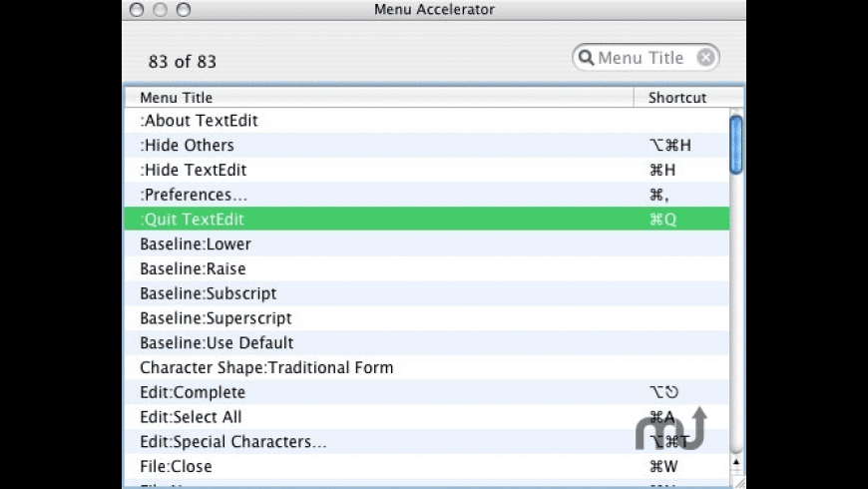Click the blue vertical scrollbar thumb
This screenshot has height=489, width=868.
(736, 145)
